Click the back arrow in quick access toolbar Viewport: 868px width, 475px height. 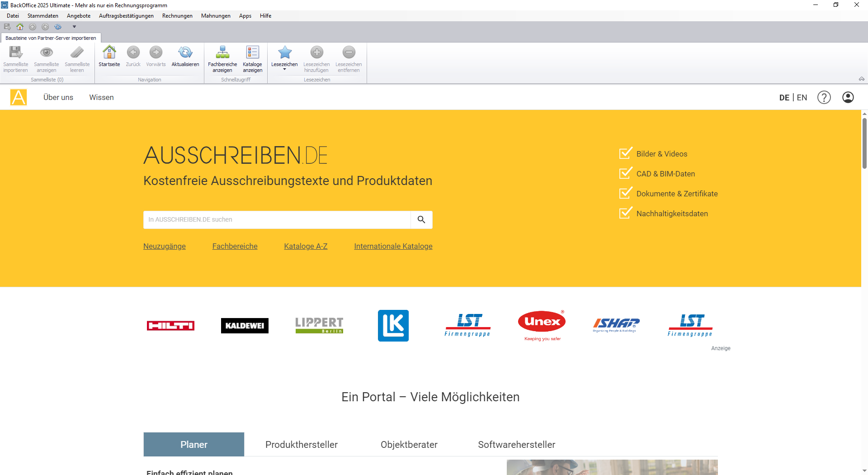pyautogui.click(x=33, y=27)
